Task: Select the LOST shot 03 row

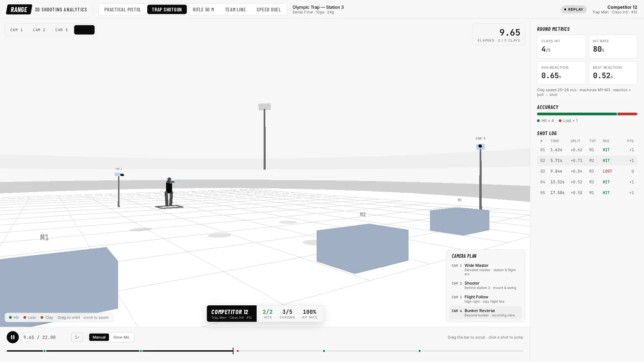Action: point(587,171)
